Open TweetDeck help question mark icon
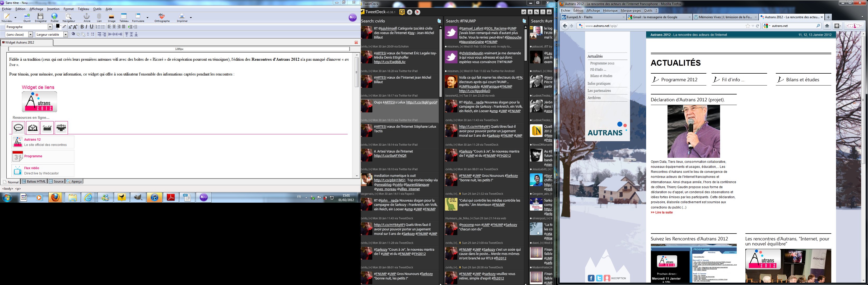Screen dimensions: 868x285 tap(543, 12)
